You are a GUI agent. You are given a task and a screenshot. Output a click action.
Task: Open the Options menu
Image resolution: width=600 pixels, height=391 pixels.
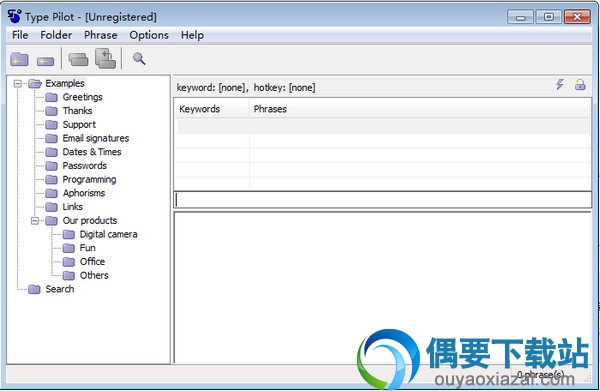[x=149, y=35]
